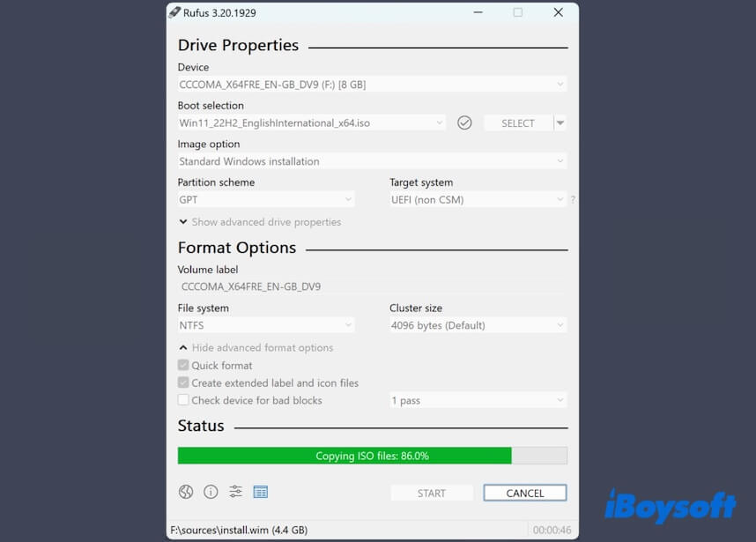The width and height of the screenshot is (756, 542).
Task: Enable Check device for bad blocks
Action: (182, 400)
